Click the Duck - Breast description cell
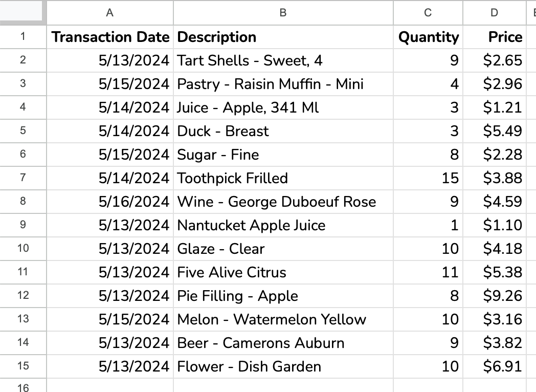This screenshot has width=536, height=392. point(283,131)
